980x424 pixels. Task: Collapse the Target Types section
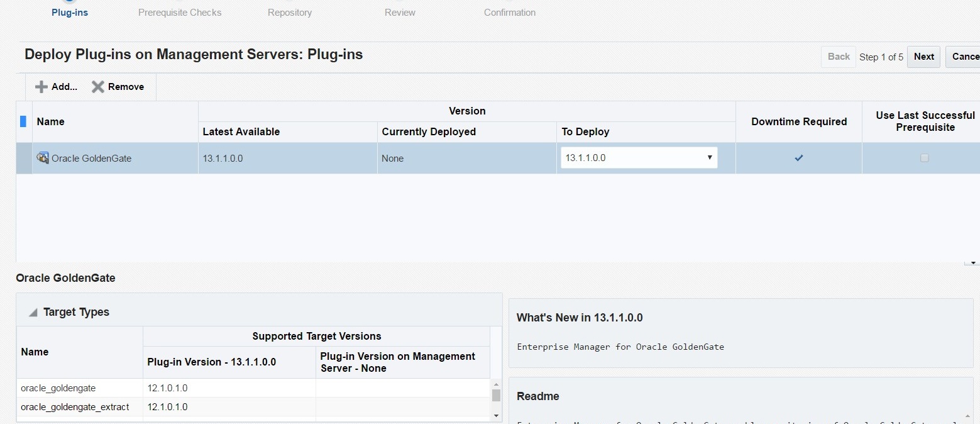coord(33,313)
